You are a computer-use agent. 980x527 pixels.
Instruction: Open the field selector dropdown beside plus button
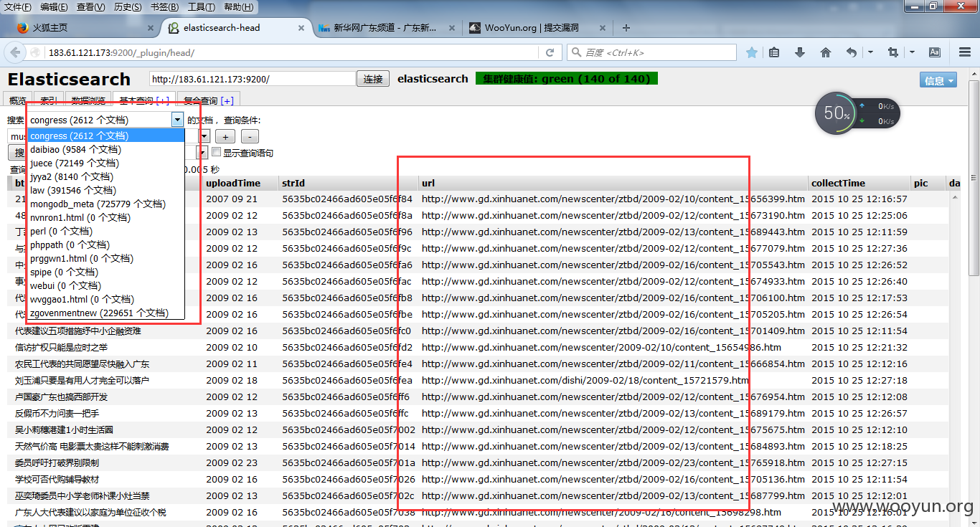(x=204, y=136)
